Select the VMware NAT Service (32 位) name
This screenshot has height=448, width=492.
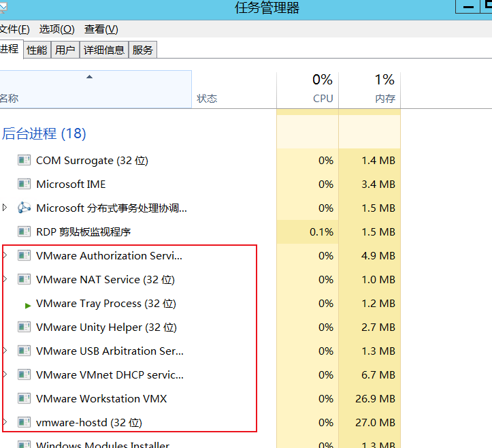click(105, 280)
